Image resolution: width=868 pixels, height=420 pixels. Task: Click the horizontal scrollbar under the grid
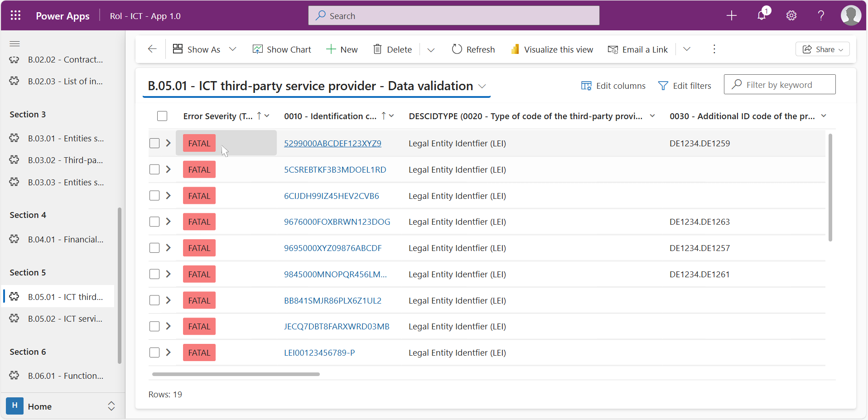236,374
